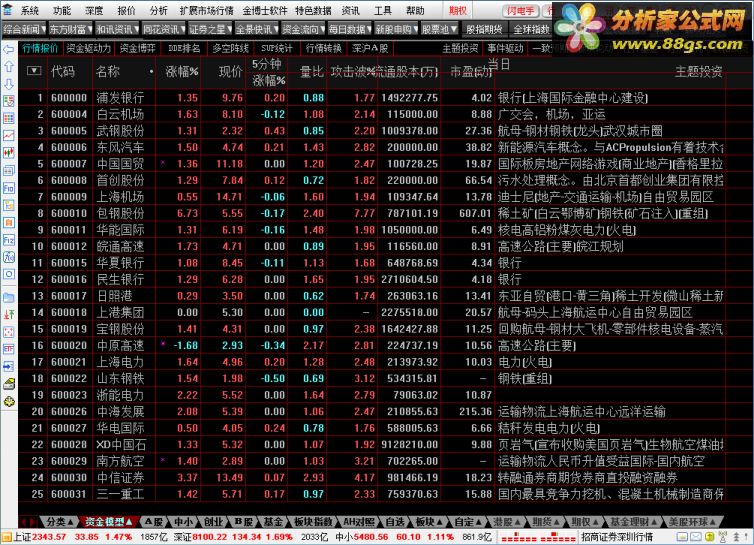The image size is (754, 545).
Task: Open the 股票池 dropdown
Action: (x=439, y=29)
